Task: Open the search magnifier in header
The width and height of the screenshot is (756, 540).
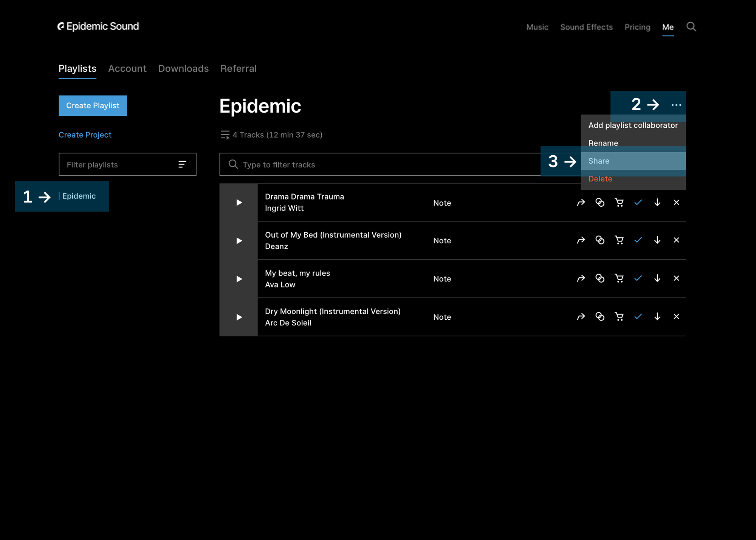Action: tap(691, 27)
